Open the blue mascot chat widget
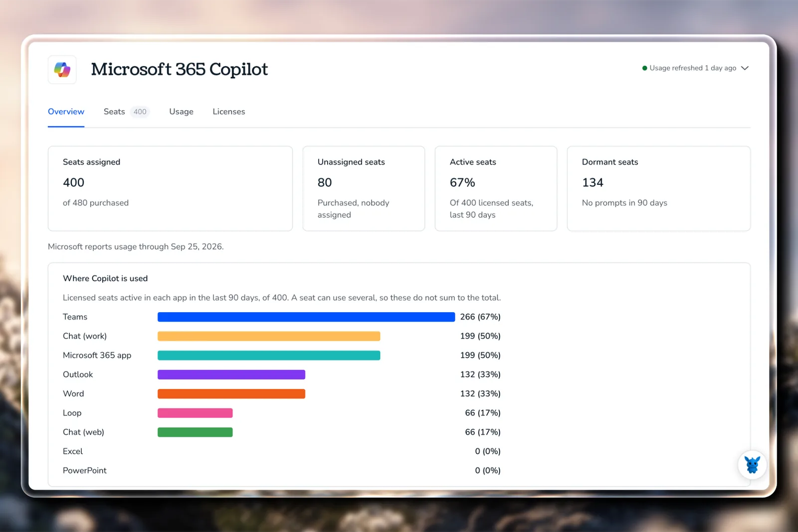Image resolution: width=798 pixels, height=532 pixels. tap(752, 465)
